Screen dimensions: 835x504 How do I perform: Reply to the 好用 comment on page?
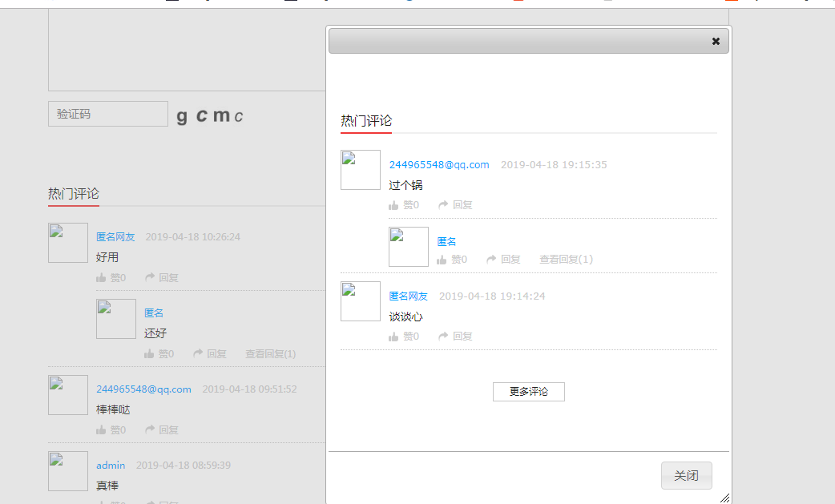click(162, 278)
